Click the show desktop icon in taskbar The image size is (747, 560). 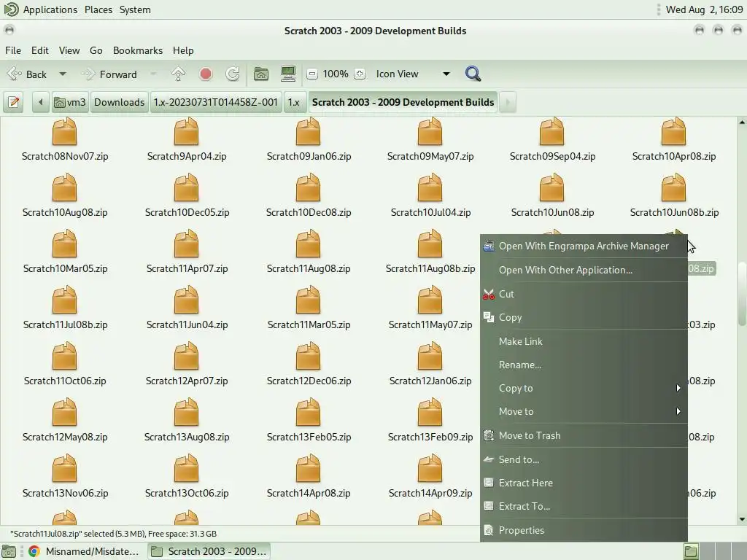pyautogui.click(x=9, y=551)
